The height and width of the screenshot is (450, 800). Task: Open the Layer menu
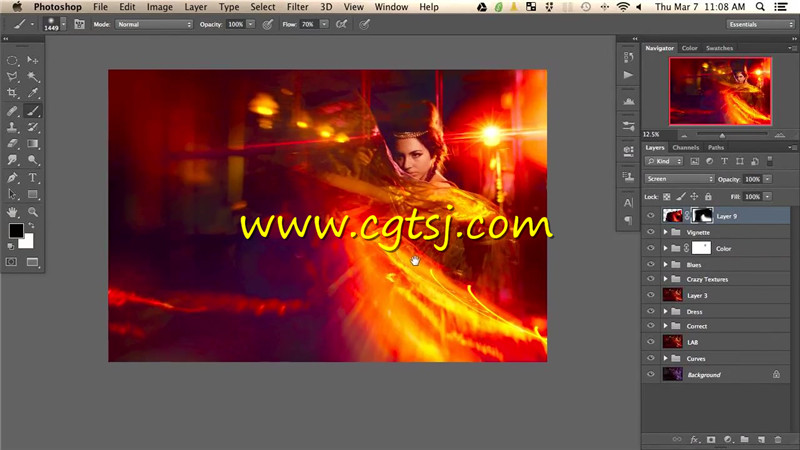(x=196, y=7)
